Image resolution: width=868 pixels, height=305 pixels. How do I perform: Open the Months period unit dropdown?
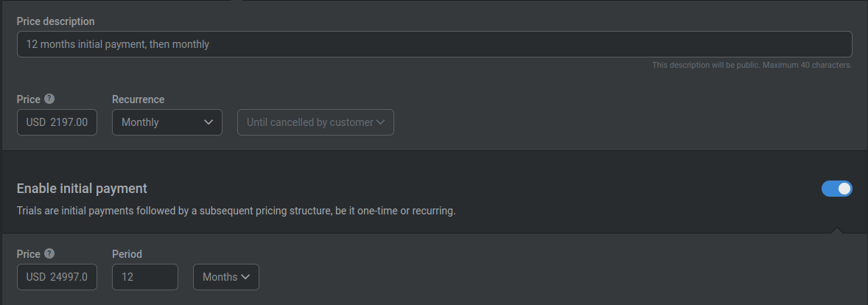[x=226, y=277]
